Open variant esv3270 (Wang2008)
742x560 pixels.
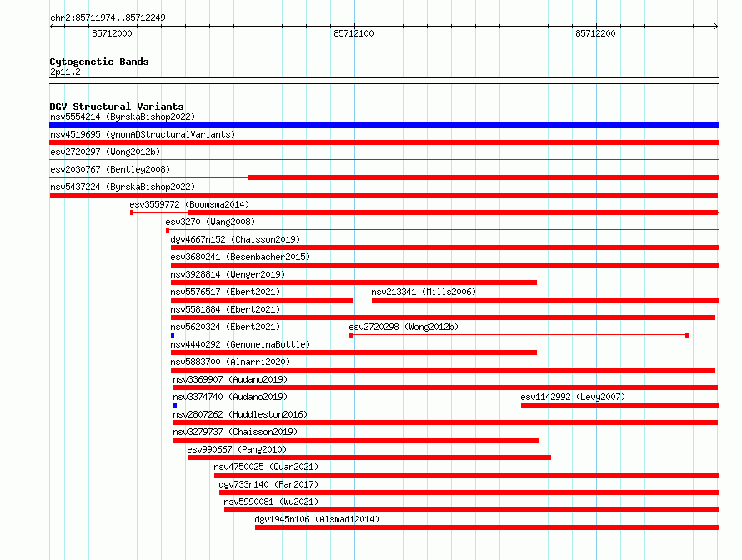click(210, 222)
